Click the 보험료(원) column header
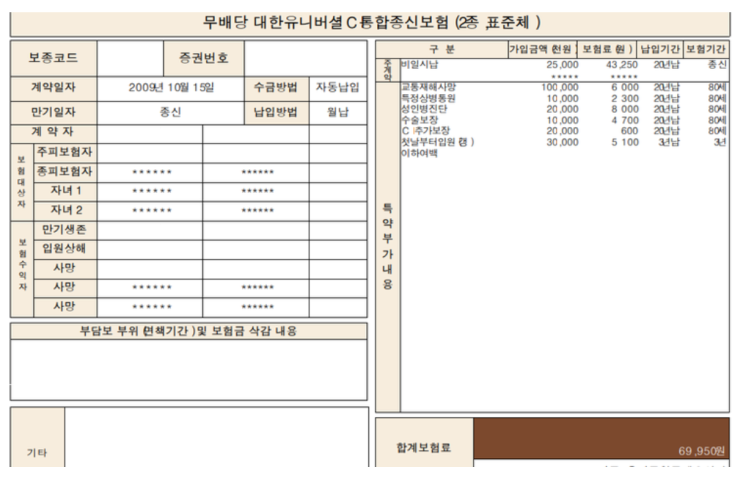Screen dimensions: 743x478 607,49
